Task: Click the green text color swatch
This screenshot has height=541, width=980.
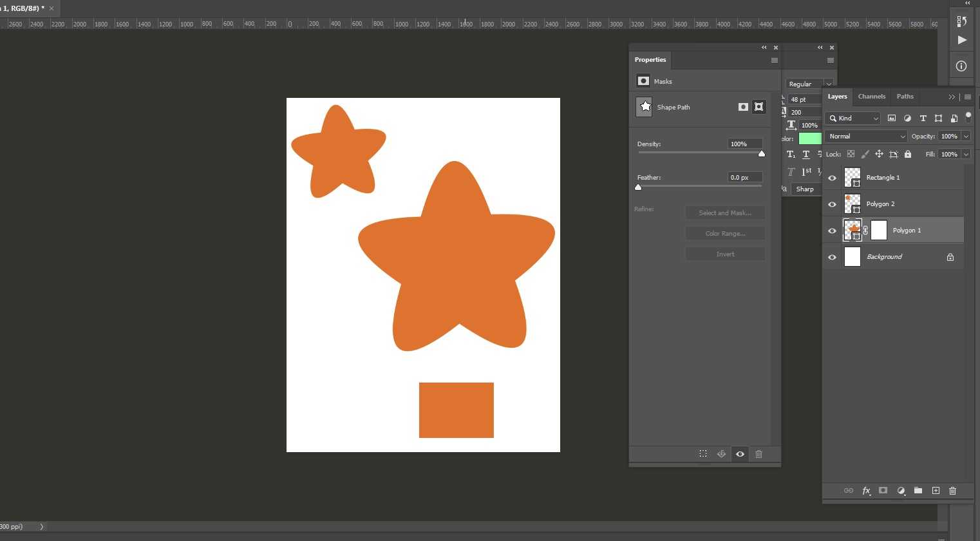Action: (x=810, y=138)
